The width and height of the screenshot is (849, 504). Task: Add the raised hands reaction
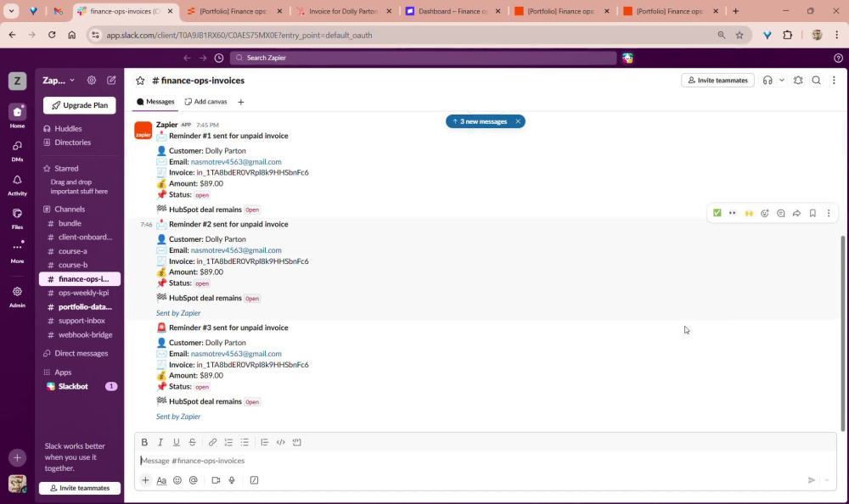click(749, 213)
